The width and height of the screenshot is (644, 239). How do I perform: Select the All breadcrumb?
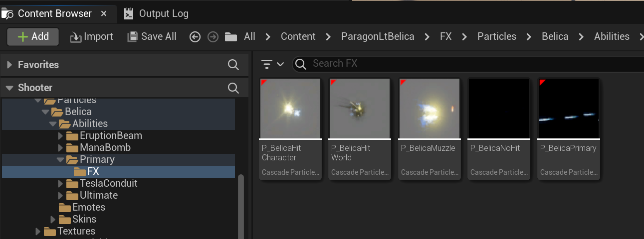249,36
